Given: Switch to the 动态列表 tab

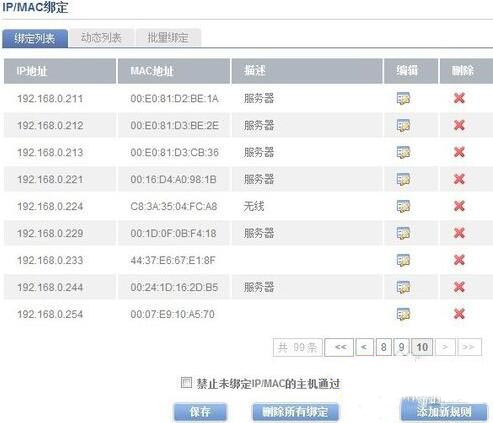Looking at the screenshot, I should click(x=101, y=38).
